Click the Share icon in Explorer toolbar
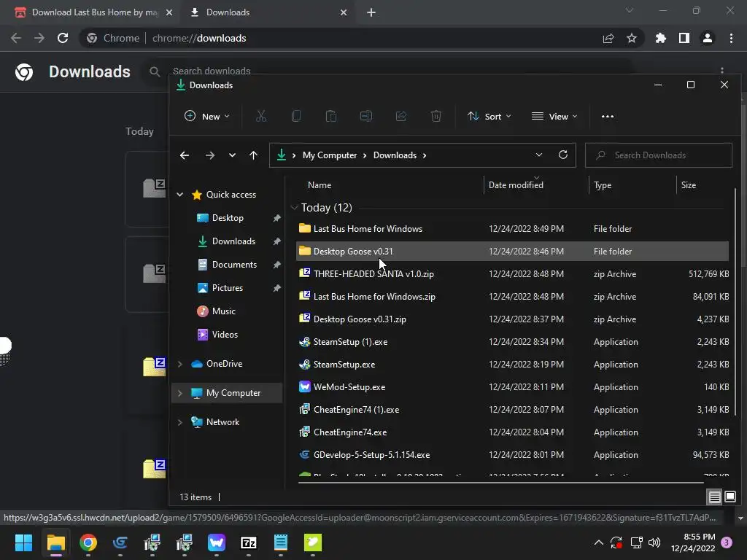The image size is (747, 560). [401, 116]
